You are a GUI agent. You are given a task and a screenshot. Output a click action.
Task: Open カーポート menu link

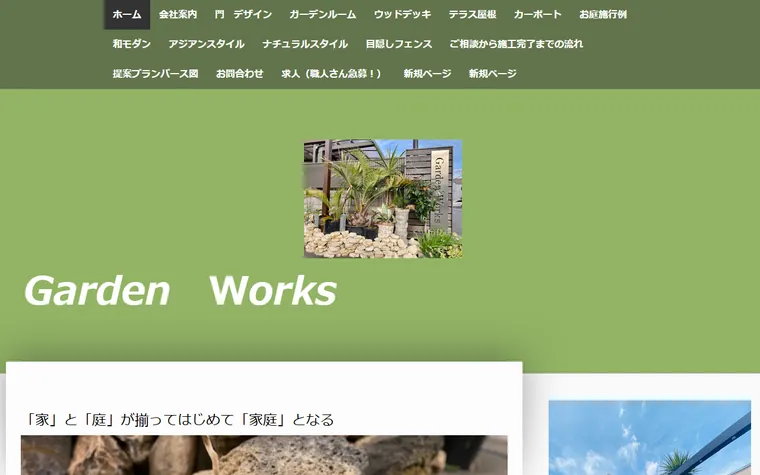click(538, 15)
